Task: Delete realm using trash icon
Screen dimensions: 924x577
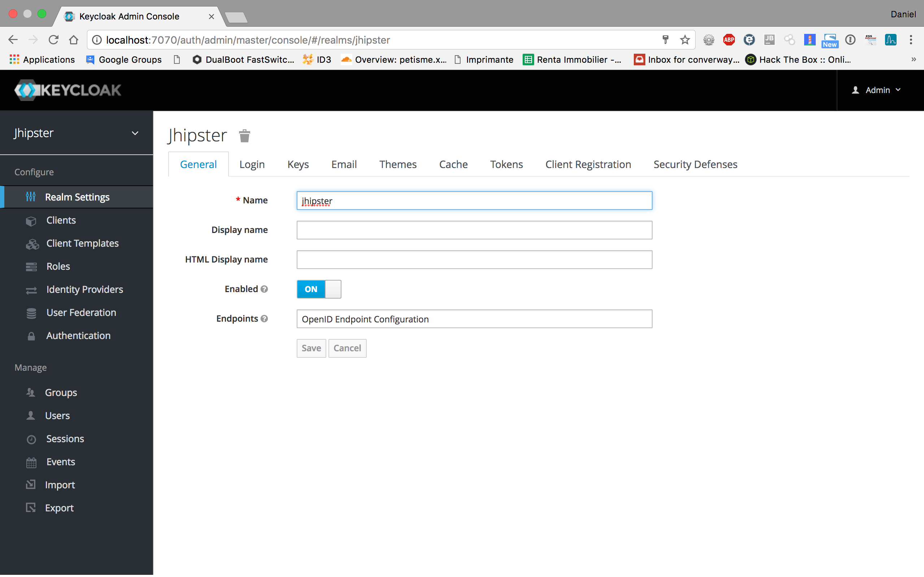Action: point(244,136)
